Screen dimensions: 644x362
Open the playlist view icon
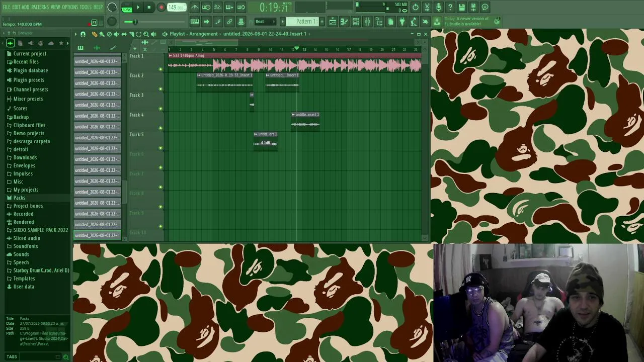pyautogui.click(x=333, y=22)
